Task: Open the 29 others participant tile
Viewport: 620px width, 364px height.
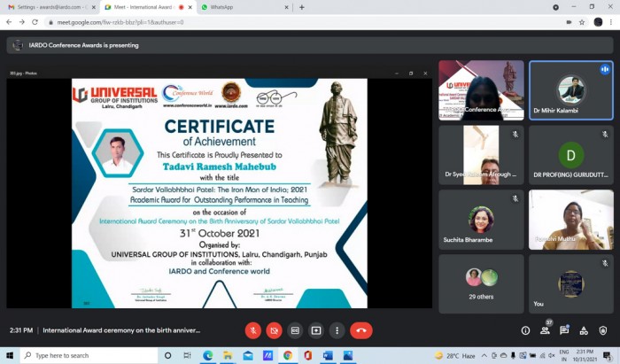Action: [483, 283]
